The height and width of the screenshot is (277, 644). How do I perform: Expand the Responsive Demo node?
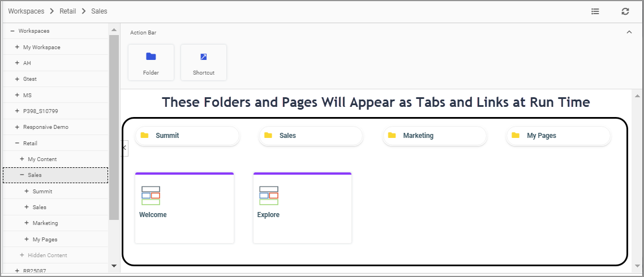pyautogui.click(x=17, y=127)
